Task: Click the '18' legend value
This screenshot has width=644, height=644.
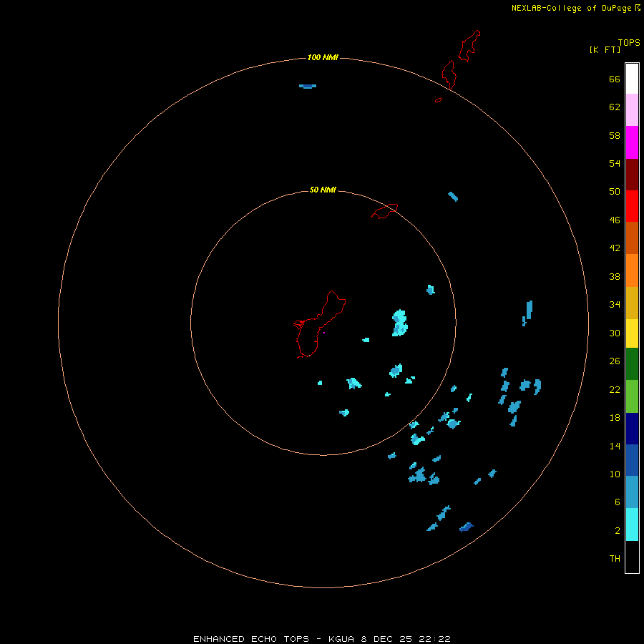Action: tap(615, 418)
